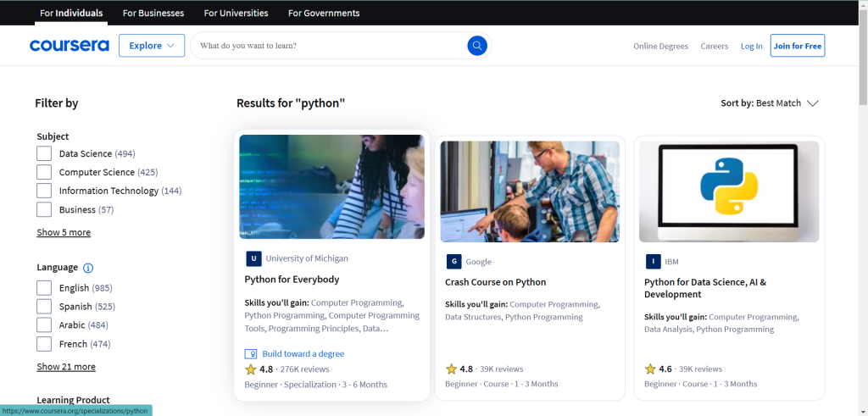Expand Show 21 more languages

[66, 367]
